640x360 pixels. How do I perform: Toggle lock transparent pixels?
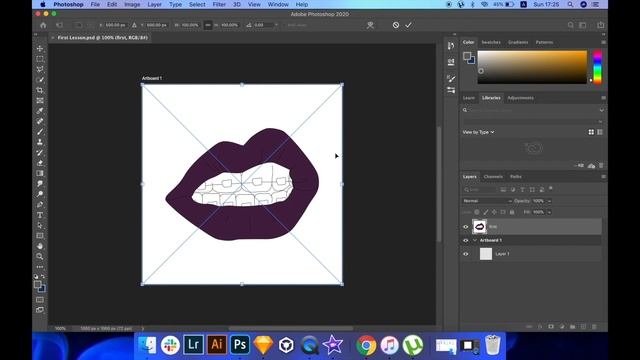(x=476, y=212)
